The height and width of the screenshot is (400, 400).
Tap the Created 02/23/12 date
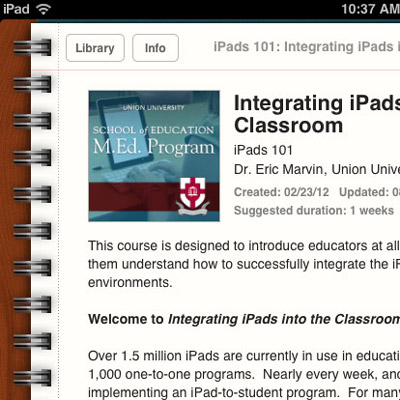(281, 192)
